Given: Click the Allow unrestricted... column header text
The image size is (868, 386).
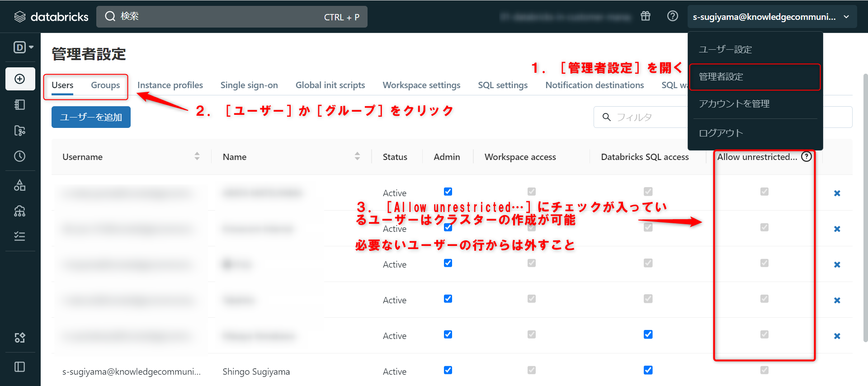Looking at the screenshot, I should [x=757, y=157].
